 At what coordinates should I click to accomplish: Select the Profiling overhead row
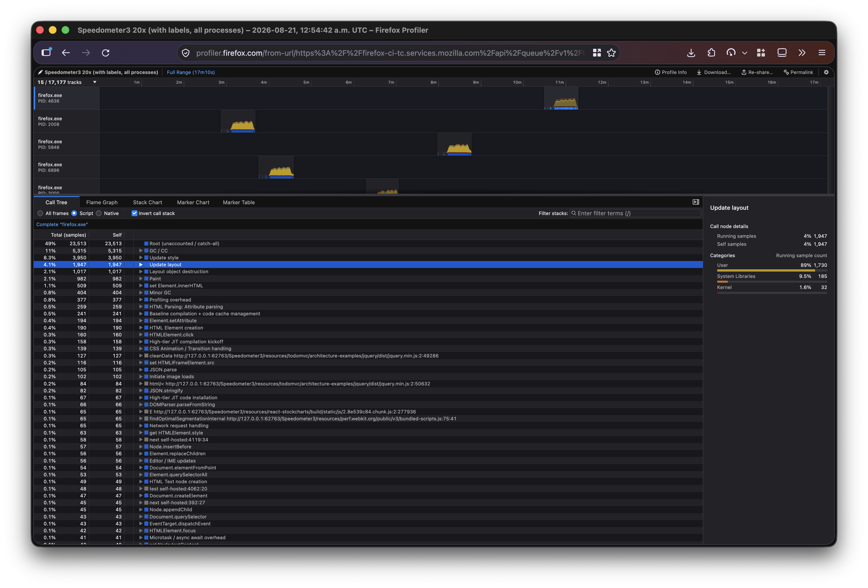[x=368, y=300]
